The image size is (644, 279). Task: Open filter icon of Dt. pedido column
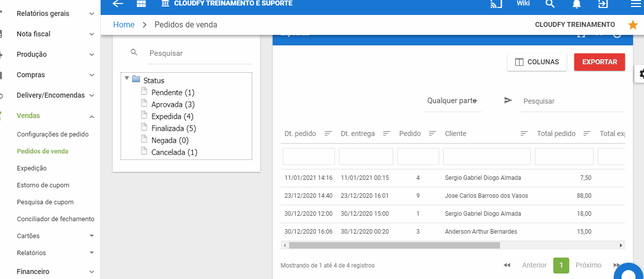tap(328, 134)
